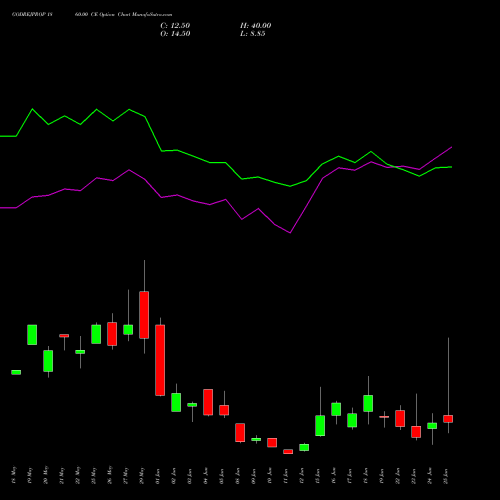The width and height of the screenshot is (500, 500).
Task: Click the GODREJPROP chart title text
Action: [92, 15]
